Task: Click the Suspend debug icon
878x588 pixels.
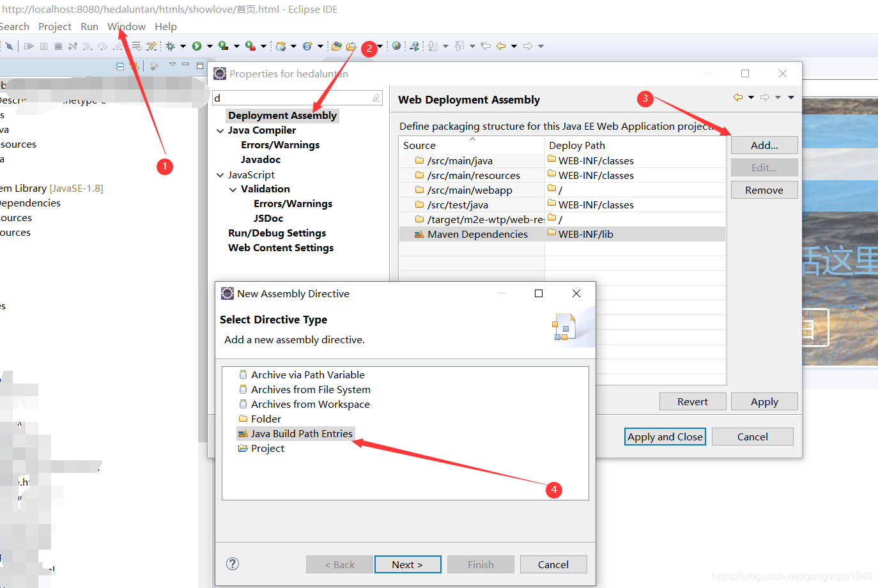Action: [43, 46]
